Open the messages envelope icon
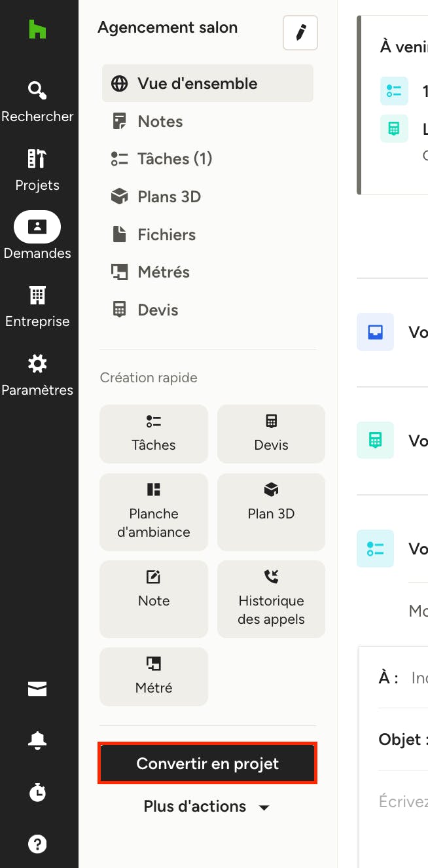428x868 pixels. pos(37,689)
